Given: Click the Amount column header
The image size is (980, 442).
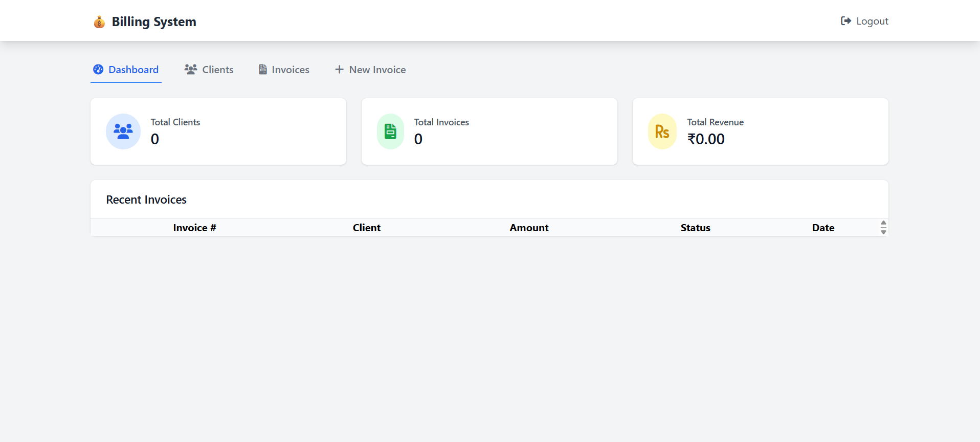Looking at the screenshot, I should point(529,228).
